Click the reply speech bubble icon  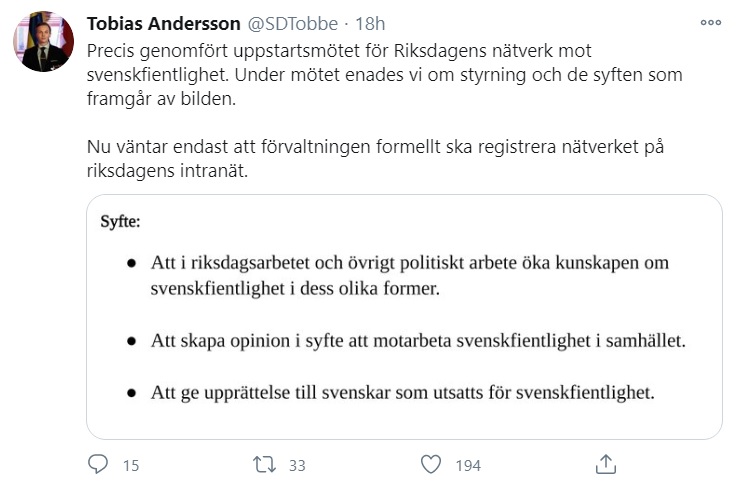pos(98,464)
